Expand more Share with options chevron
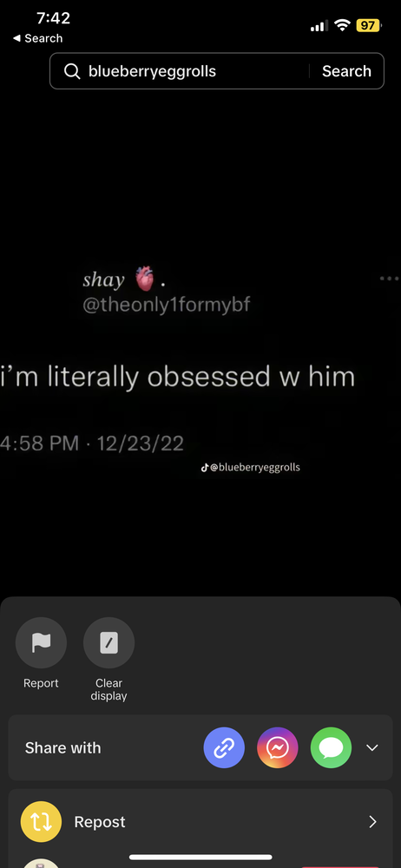This screenshot has width=401, height=868. (x=372, y=748)
